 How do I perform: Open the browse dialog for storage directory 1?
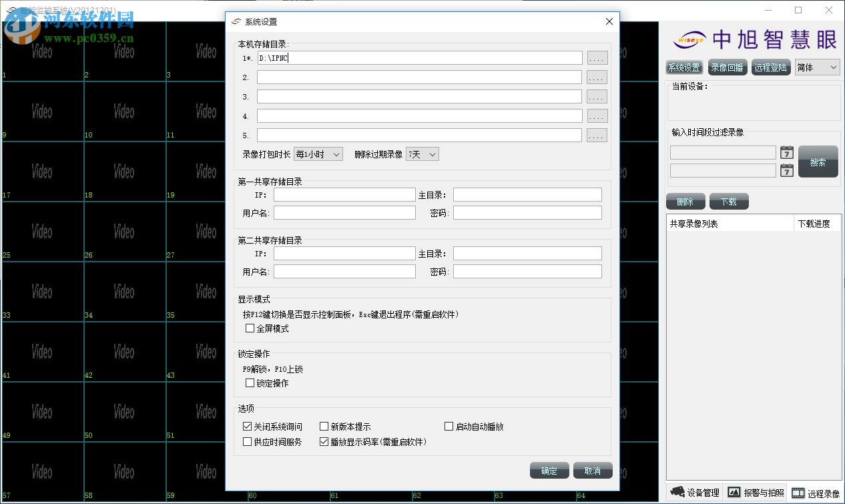pyautogui.click(x=597, y=57)
